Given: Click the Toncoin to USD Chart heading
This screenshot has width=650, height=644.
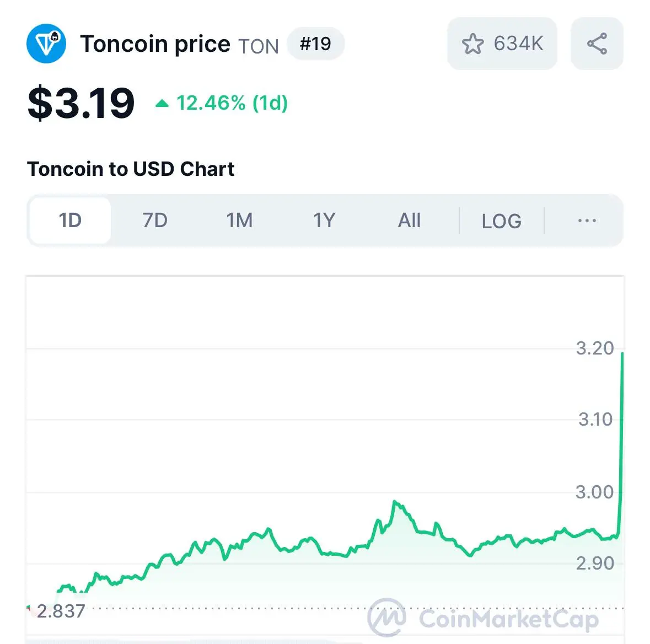Looking at the screenshot, I should (131, 169).
